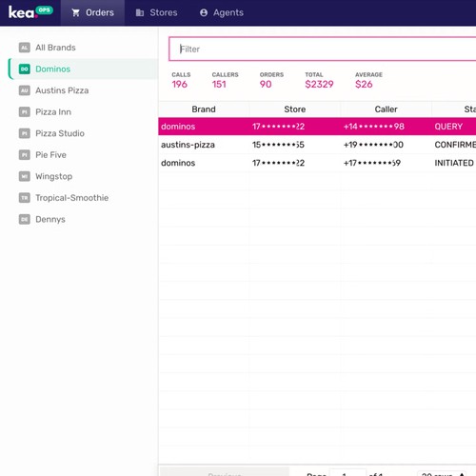The width and height of the screenshot is (476, 476).
Task: Click the Orders shopping cart icon
Action: [75, 12]
